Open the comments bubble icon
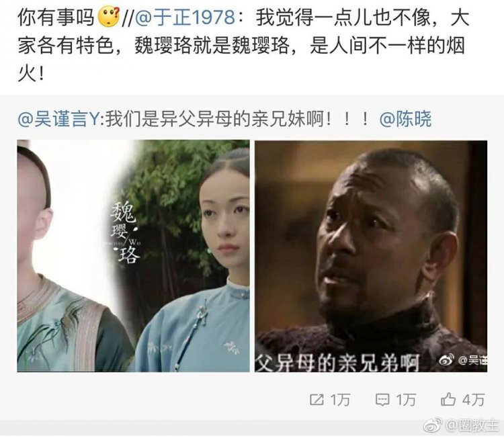Image resolution: width=504 pixels, height=438 pixels. [x=382, y=400]
